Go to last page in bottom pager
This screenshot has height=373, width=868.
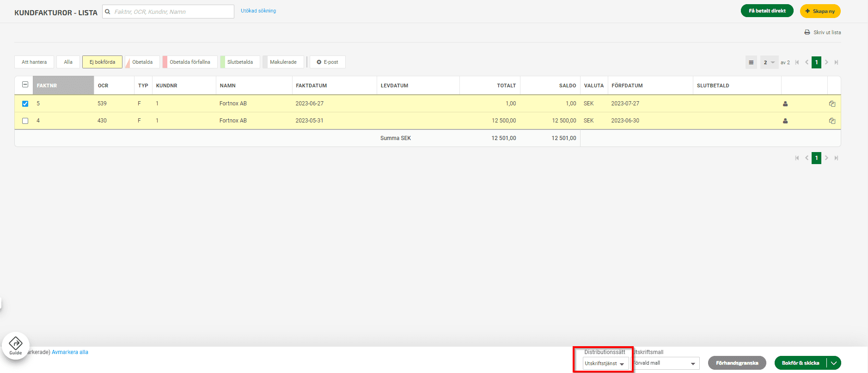[836, 158]
